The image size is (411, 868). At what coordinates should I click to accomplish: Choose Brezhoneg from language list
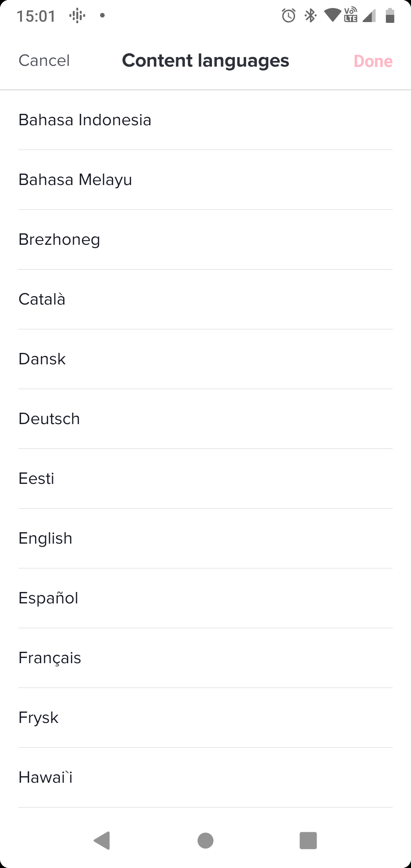coord(205,239)
